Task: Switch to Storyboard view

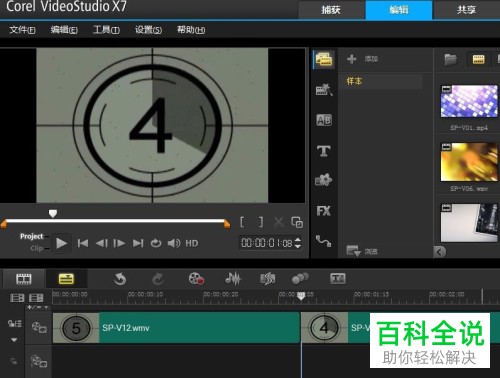Action: [24, 279]
